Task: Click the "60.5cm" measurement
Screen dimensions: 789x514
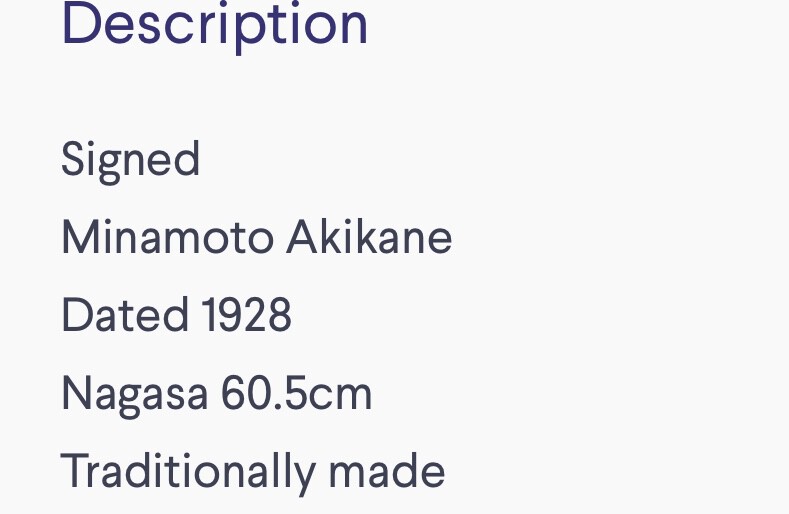Action: [296, 394]
